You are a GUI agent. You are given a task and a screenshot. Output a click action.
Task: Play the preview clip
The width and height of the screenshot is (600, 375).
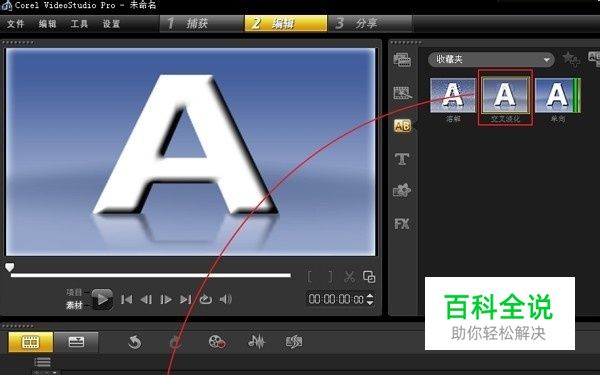point(102,299)
